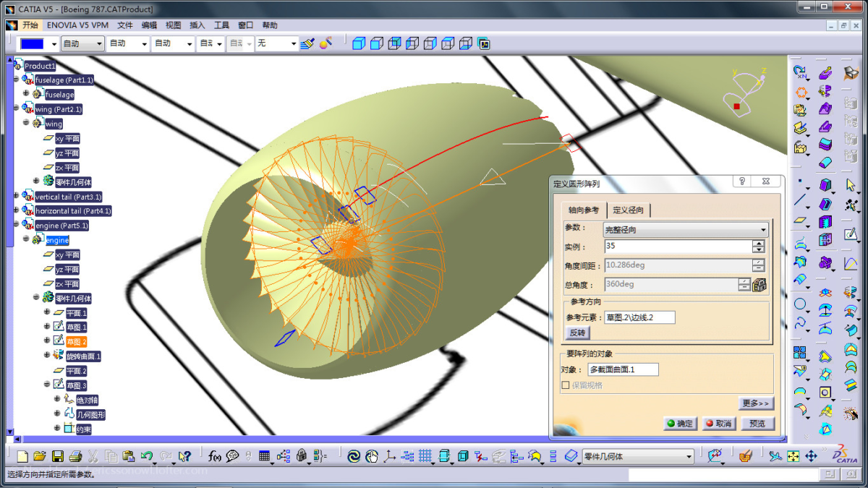Open the Formula f(x) tool
Viewport: 868px width, 488px height.
click(214, 456)
